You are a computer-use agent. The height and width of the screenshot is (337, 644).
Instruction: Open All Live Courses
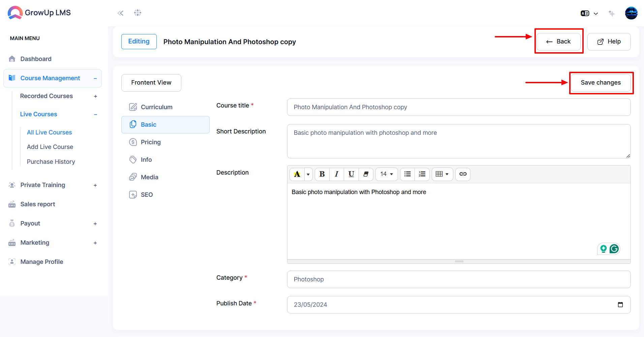50,132
